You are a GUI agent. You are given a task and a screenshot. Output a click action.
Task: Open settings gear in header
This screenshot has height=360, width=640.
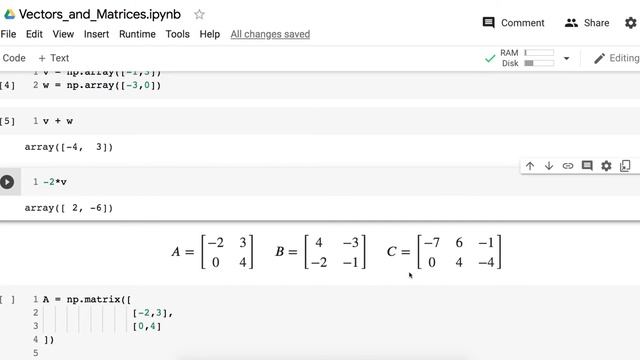click(x=631, y=23)
